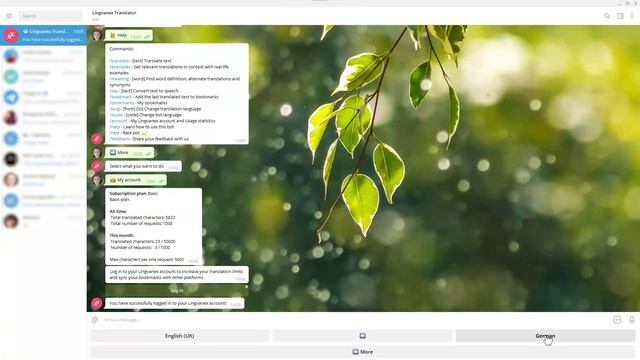Click in the Write a message field
This screenshot has height=360, width=640.
coord(355,320)
